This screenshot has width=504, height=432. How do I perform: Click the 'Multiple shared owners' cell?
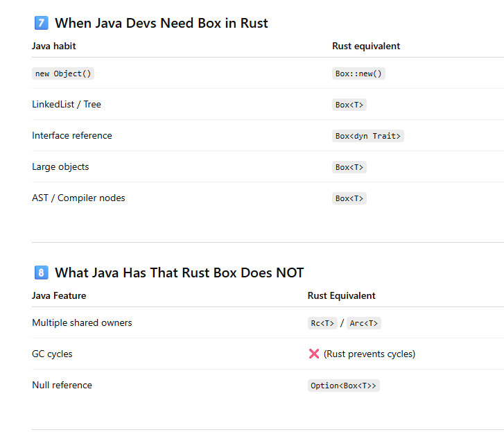coord(82,322)
